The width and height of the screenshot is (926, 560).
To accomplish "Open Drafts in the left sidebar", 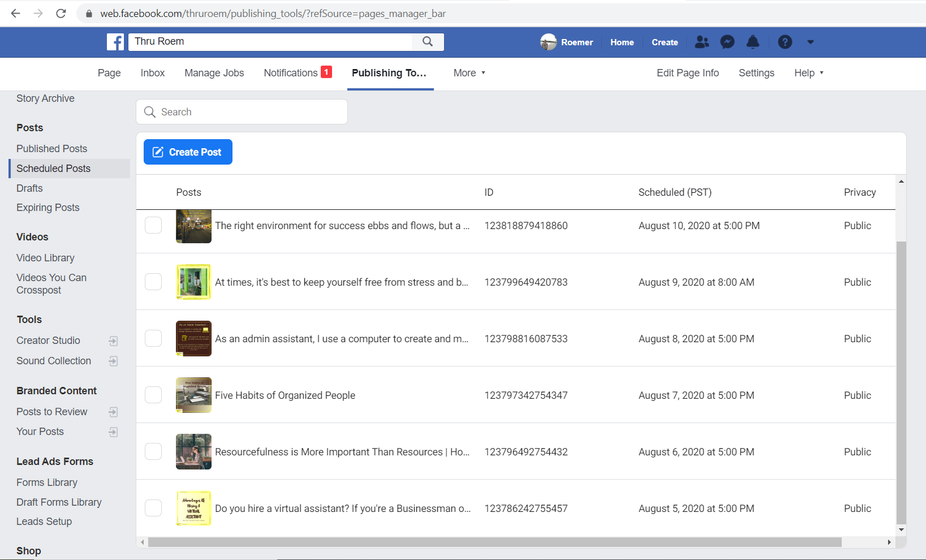I will pos(29,188).
